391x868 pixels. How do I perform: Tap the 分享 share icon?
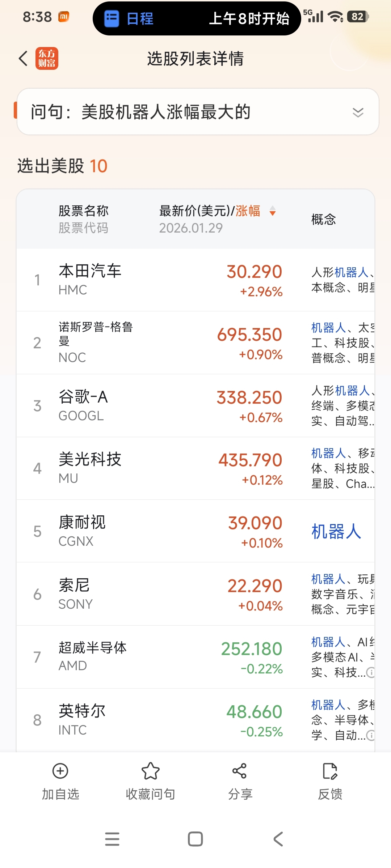[240, 771]
